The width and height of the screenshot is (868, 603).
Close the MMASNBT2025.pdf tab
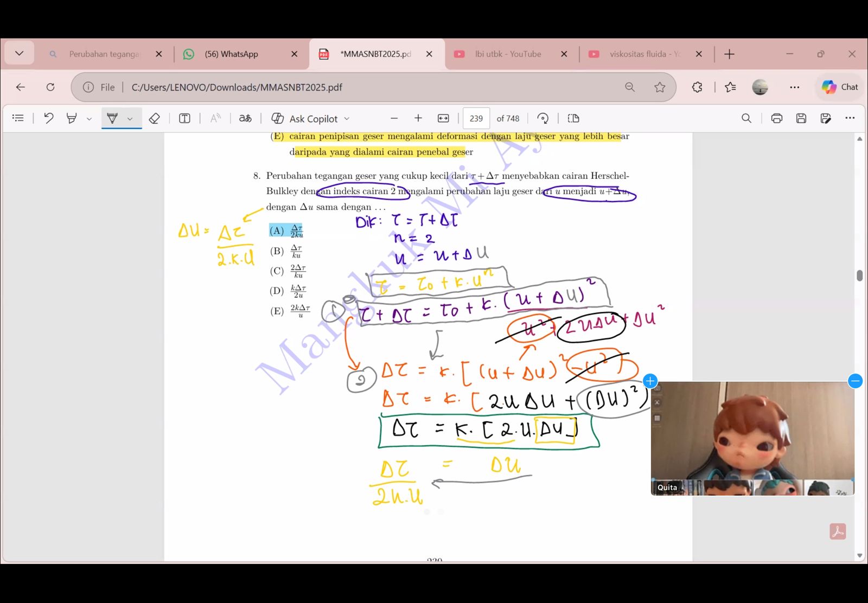(x=429, y=54)
